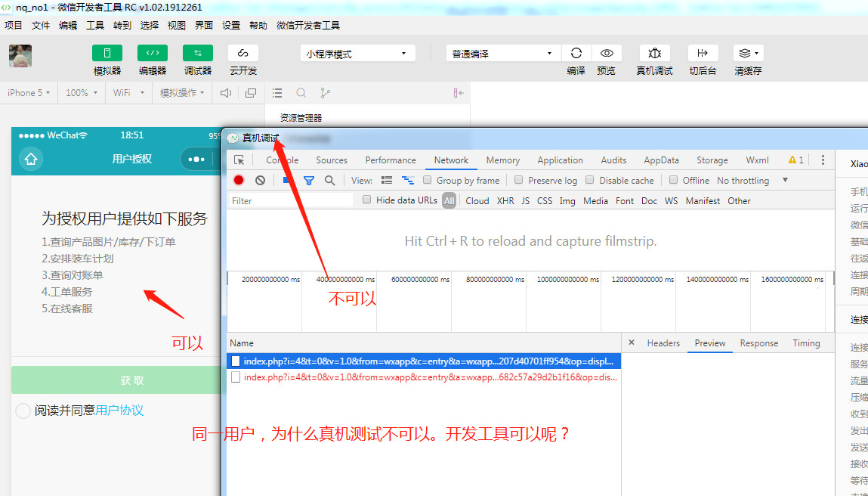Open the Wxml tab
868x496 pixels.
(757, 160)
